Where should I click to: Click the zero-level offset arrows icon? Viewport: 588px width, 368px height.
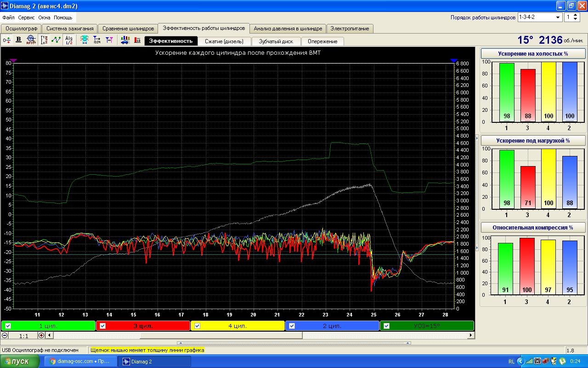click(x=6, y=40)
